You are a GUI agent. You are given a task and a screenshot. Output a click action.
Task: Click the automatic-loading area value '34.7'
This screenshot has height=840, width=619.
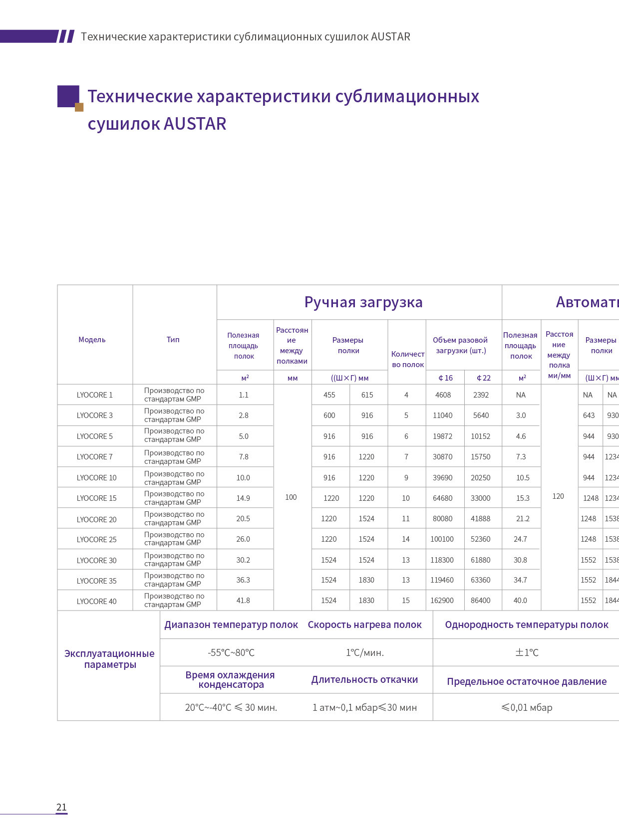[x=520, y=580]
